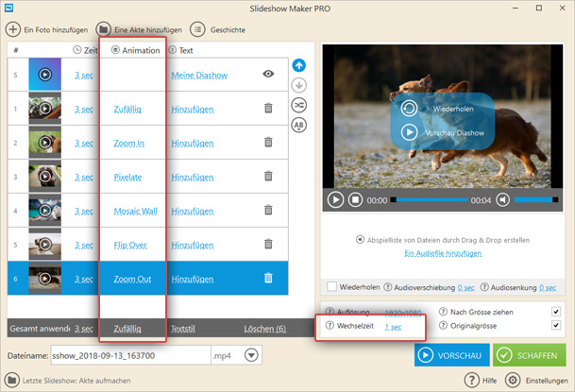
Task: Toggle Nach Grösse ziehen checkbox
Action: coord(556,312)
